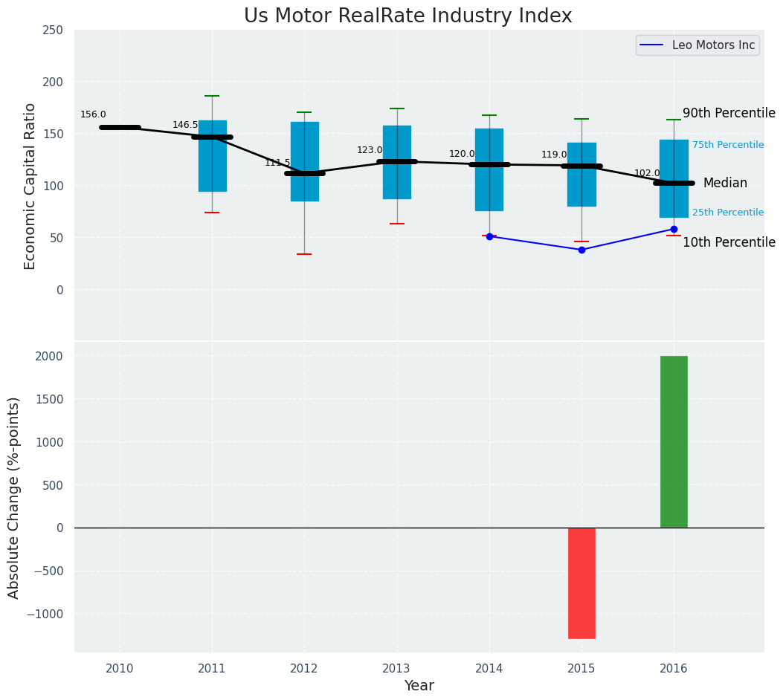Click the green 2016 absolute change bar

[x=674, y=441]
